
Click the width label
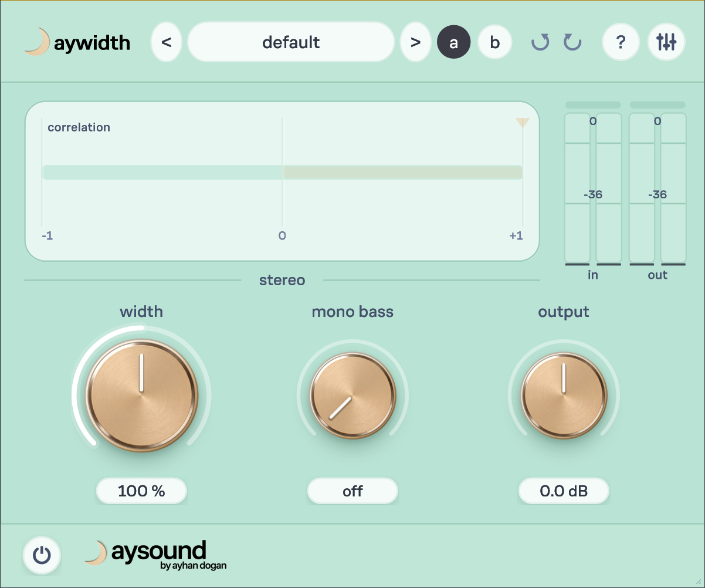click(141, 312)
